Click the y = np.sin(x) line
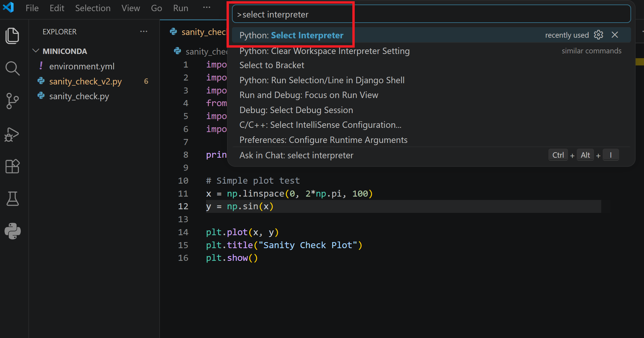The image size is (644, 338). 240,207
